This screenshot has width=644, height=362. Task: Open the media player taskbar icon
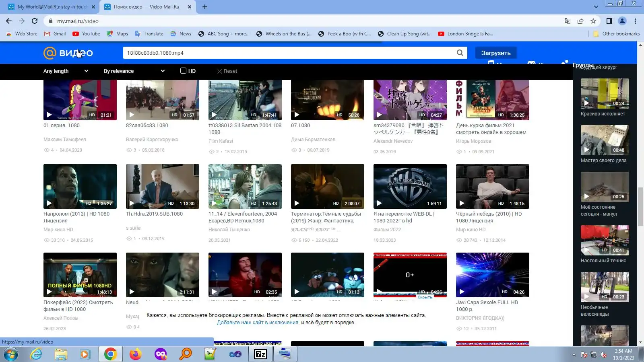85,354
